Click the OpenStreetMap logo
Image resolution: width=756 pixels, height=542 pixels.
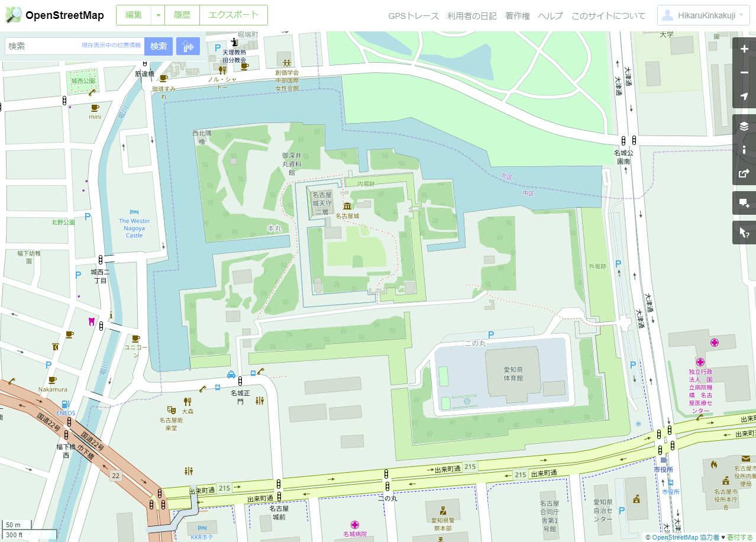(x=55, y=15)
